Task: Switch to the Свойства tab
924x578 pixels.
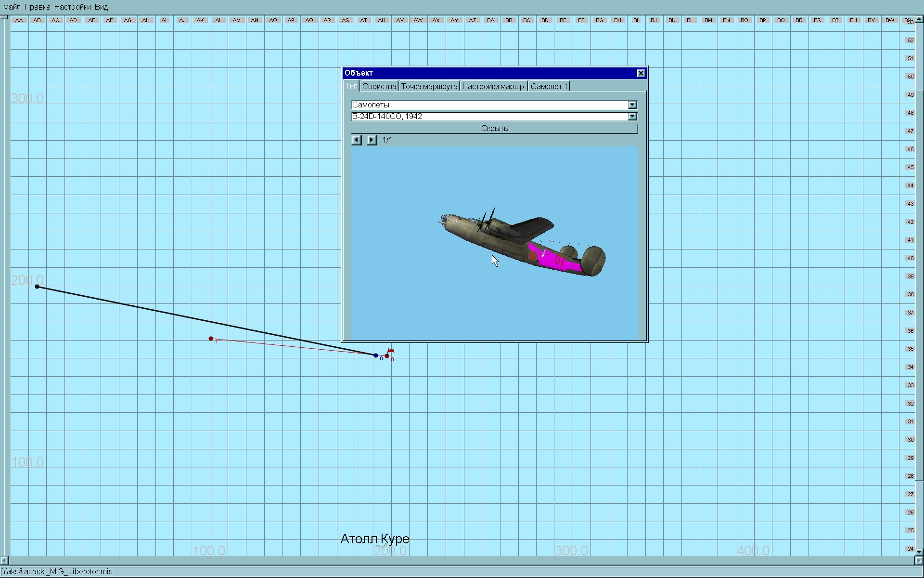Action: 379,86
